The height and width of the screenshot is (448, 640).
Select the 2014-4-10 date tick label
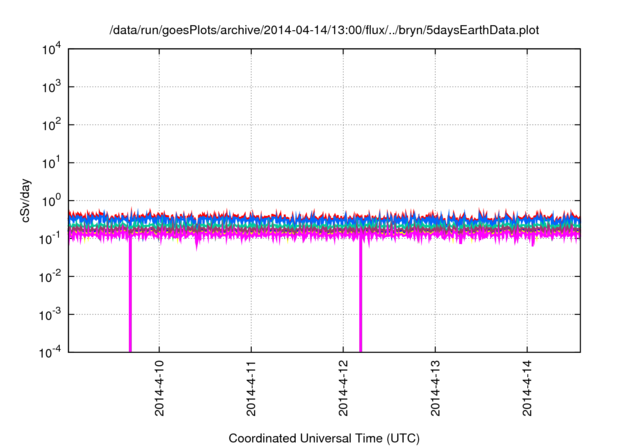(159, 388)
